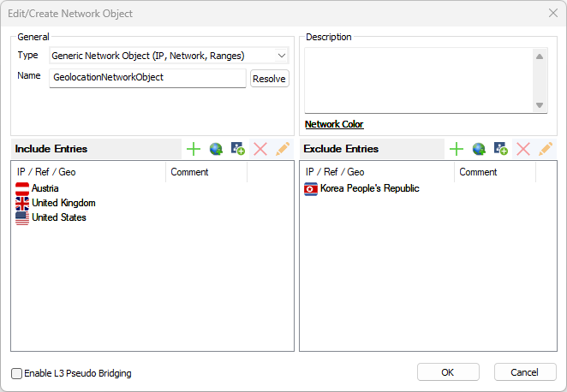Click the Resolve button
This screenshot has width=567, height=392.
pyautogui.click(x=270, y=79)
